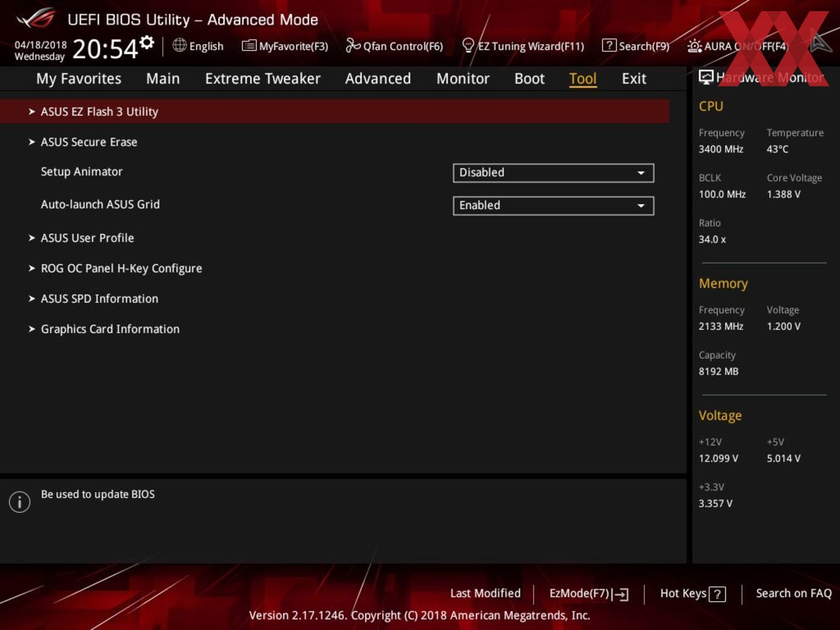
Task: Go to Advanced tab
Action: coord(378,78)
